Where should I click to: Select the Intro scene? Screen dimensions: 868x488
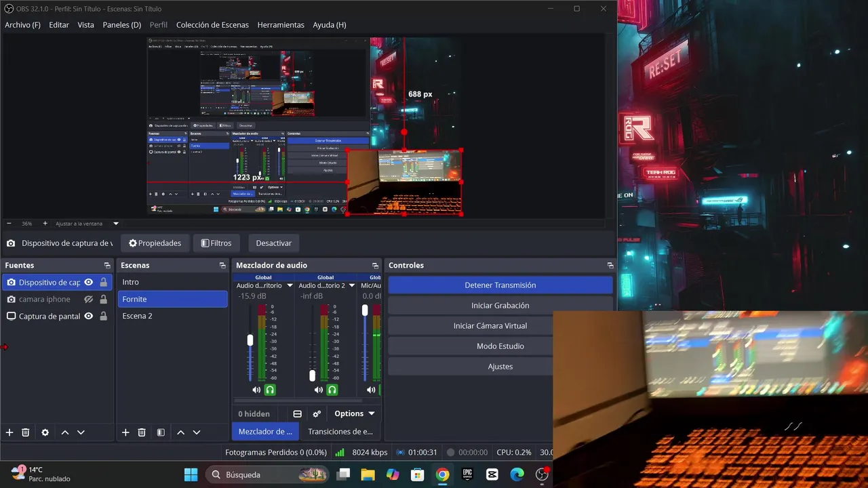click(173, 282)
